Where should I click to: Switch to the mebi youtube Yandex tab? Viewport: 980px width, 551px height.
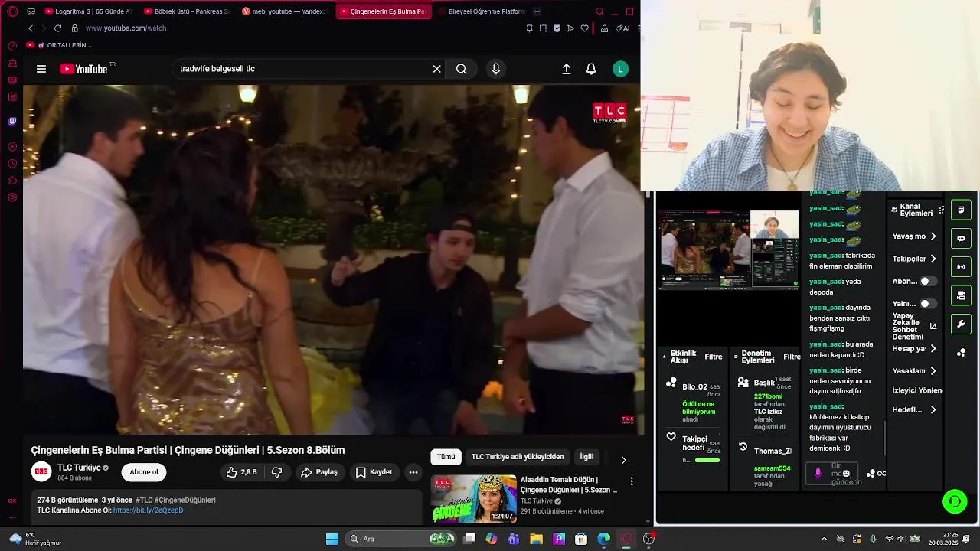[x=285, y=11]
